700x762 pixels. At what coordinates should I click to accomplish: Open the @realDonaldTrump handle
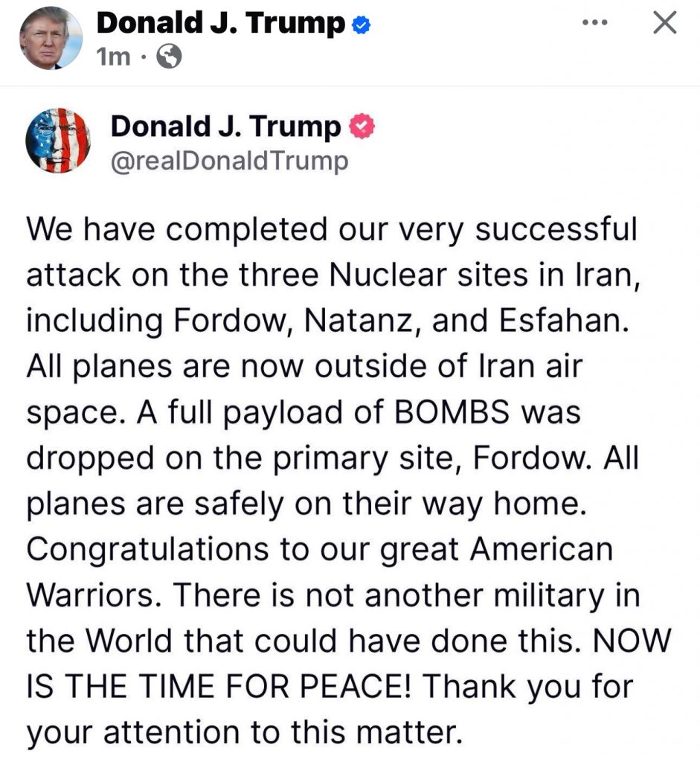click(x=229, y=161)
